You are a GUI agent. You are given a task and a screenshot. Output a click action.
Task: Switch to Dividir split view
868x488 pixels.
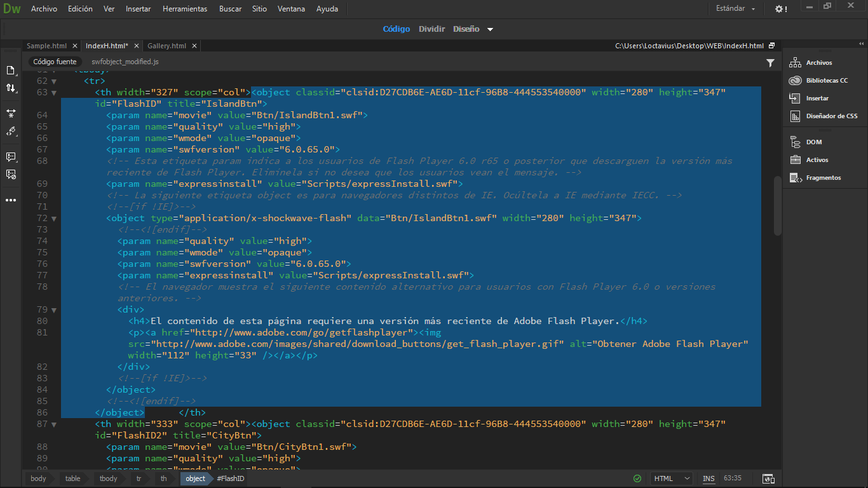(x=431, y=29)
